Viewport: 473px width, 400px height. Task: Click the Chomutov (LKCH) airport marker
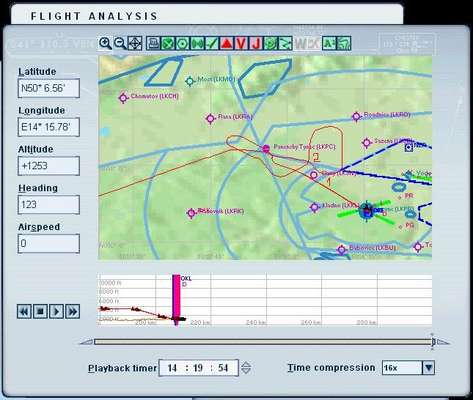(123, 98)
